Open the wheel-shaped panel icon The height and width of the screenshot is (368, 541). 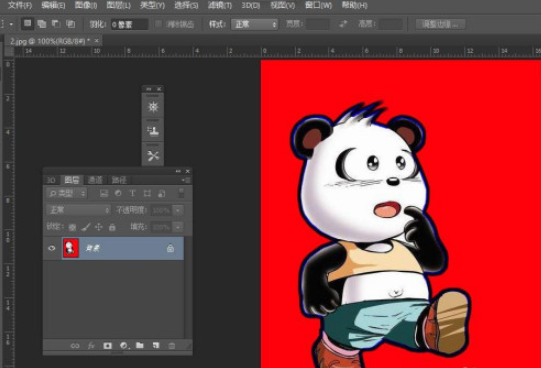[x=153, y=107]
